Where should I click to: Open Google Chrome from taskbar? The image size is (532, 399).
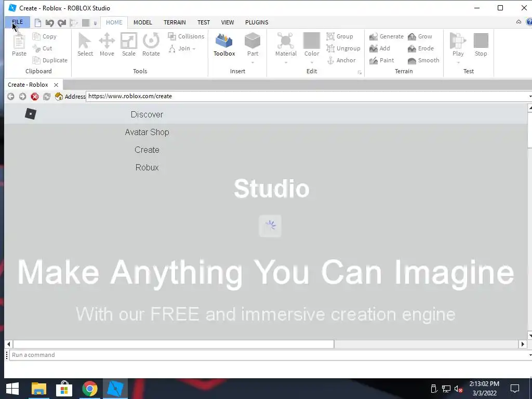[x=89, y=389]
